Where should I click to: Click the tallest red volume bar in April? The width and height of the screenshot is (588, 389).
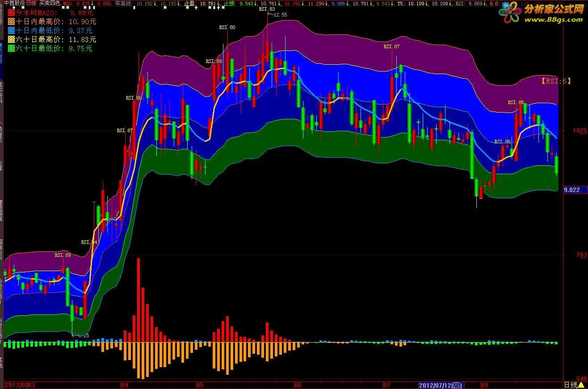point(139,300)
